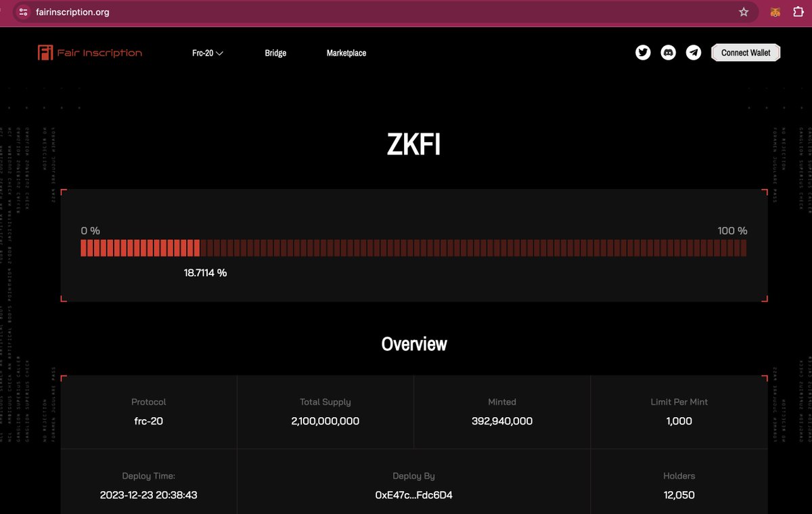
Task: Open the Discord social icon
Action: (669, 53)
